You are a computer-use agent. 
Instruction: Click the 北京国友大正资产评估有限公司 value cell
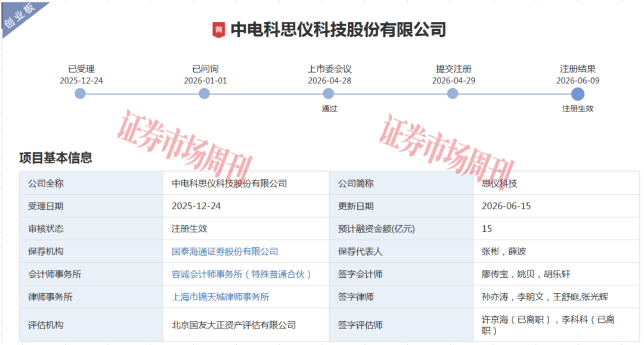pyautogui.click(x=246, y=325)
